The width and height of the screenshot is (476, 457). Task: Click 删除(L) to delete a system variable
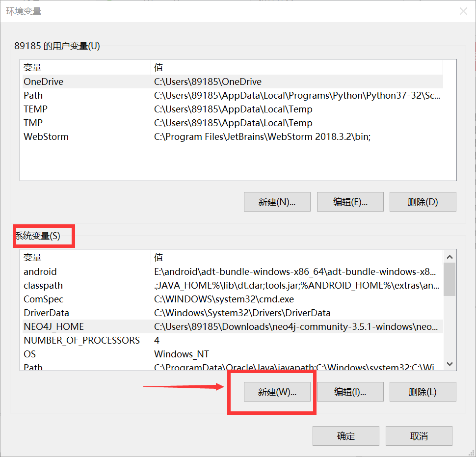(x=423, y=392)
